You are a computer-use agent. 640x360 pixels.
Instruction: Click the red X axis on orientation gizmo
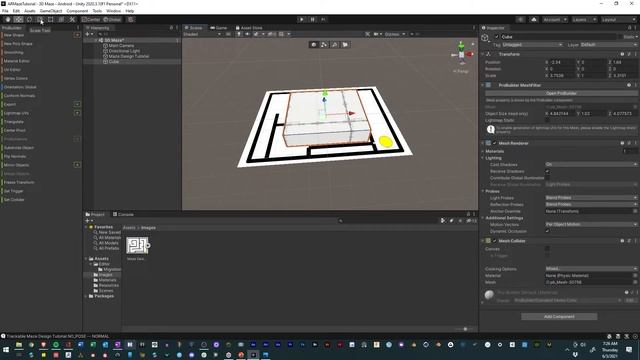coord(470,54)
